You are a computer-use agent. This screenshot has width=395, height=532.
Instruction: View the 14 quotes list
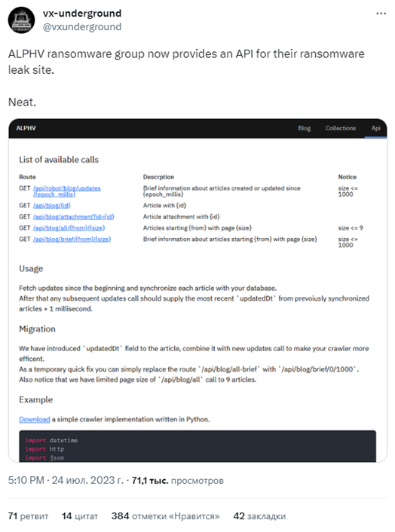80,516
